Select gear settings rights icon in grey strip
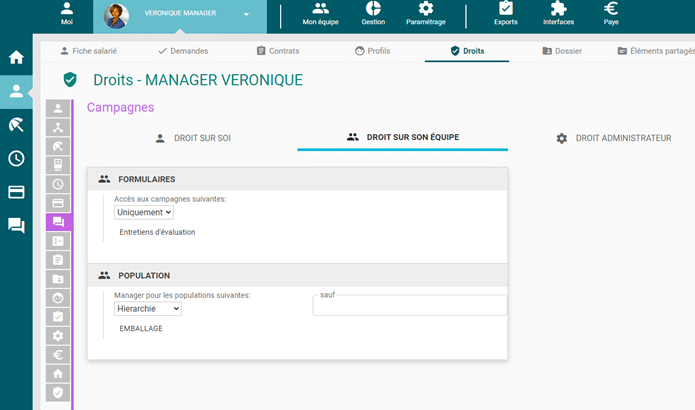This screenshot has height=410, width=695. [58, 336]
